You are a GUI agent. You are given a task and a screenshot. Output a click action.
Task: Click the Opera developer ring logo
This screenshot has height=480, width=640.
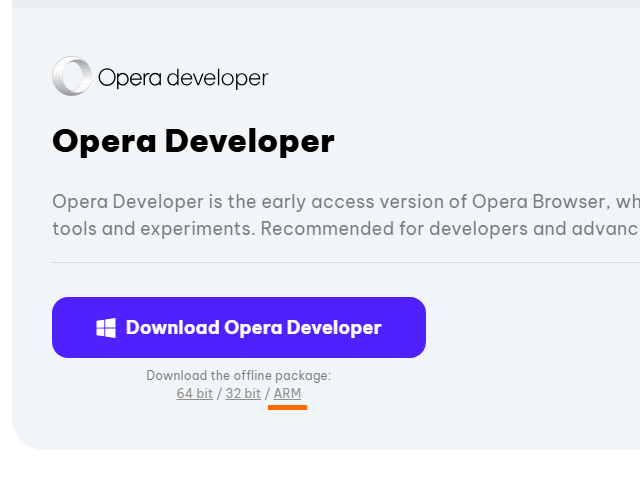[72, 76]
